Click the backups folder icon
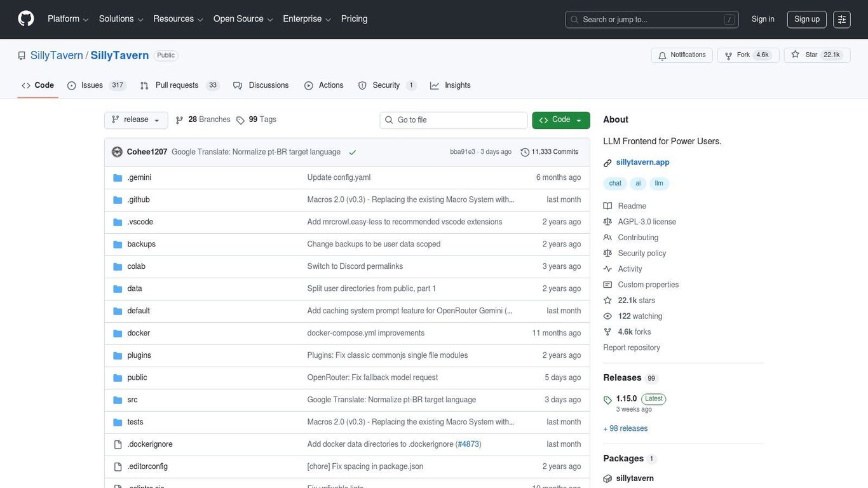 [118, 245]
